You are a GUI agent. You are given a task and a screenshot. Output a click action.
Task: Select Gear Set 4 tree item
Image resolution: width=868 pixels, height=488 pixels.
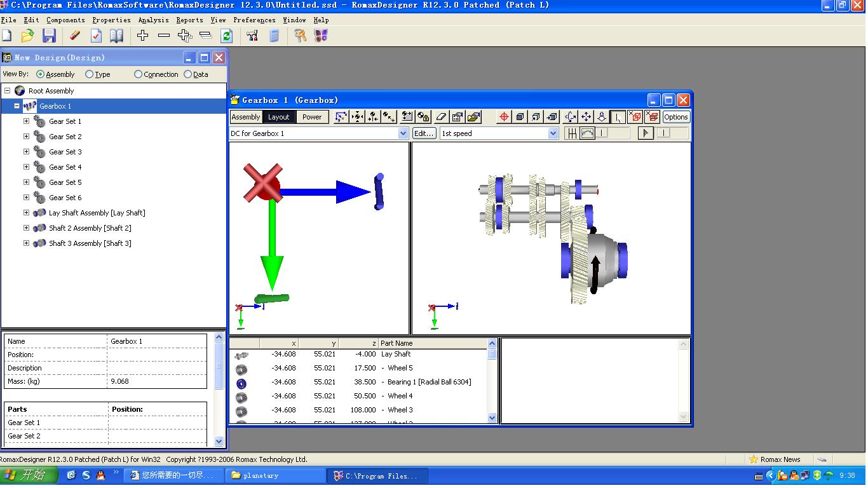[65, 167]
